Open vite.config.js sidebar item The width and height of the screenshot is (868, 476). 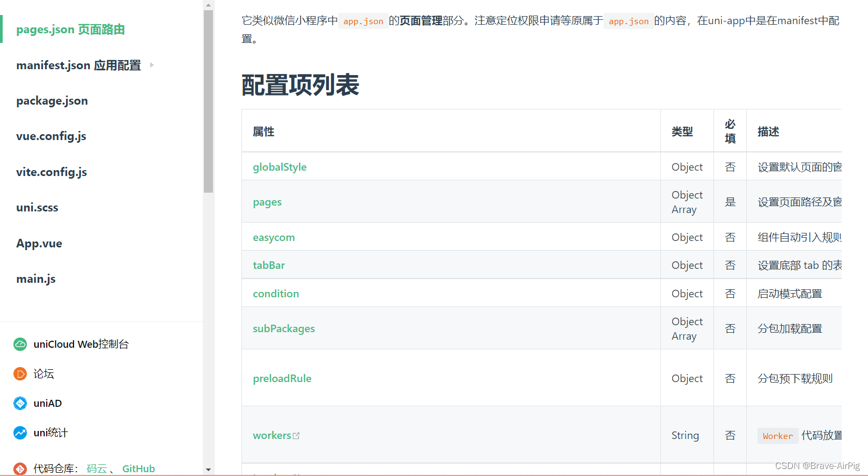52,172
